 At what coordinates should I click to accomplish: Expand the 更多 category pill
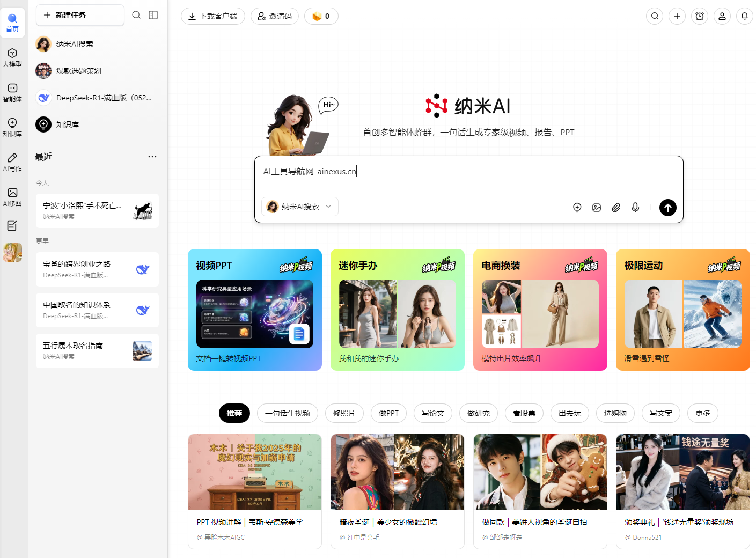(x=702, y=413)
